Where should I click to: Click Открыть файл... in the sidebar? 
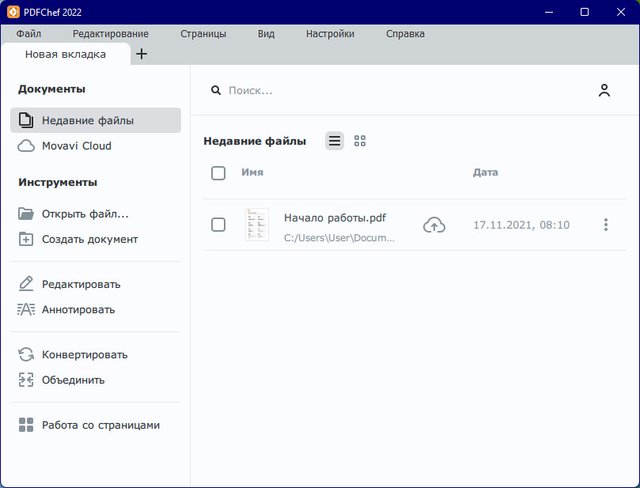tap(85, 214)
